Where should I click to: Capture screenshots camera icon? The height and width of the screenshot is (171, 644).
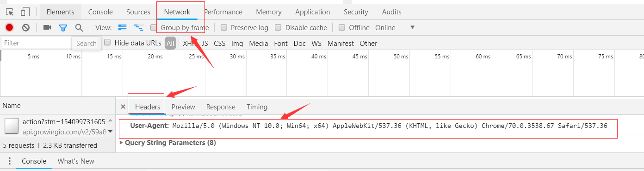click(47, 27)
